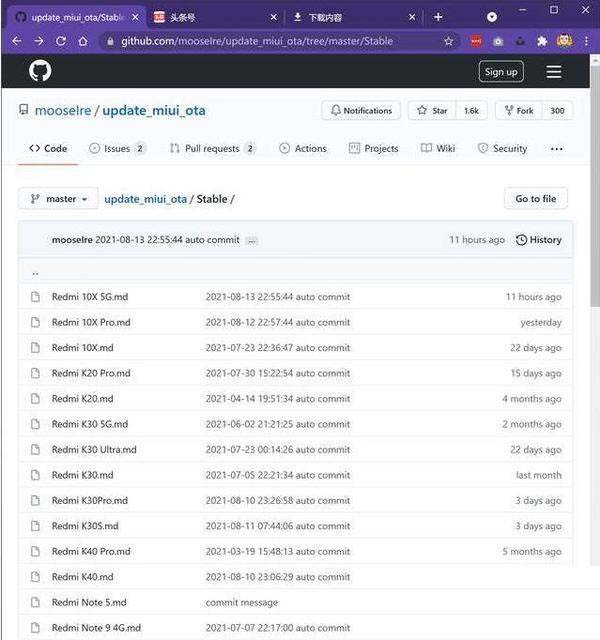View the commit History
This screenshot has height=640, width=600.
(x=538, y=240)
